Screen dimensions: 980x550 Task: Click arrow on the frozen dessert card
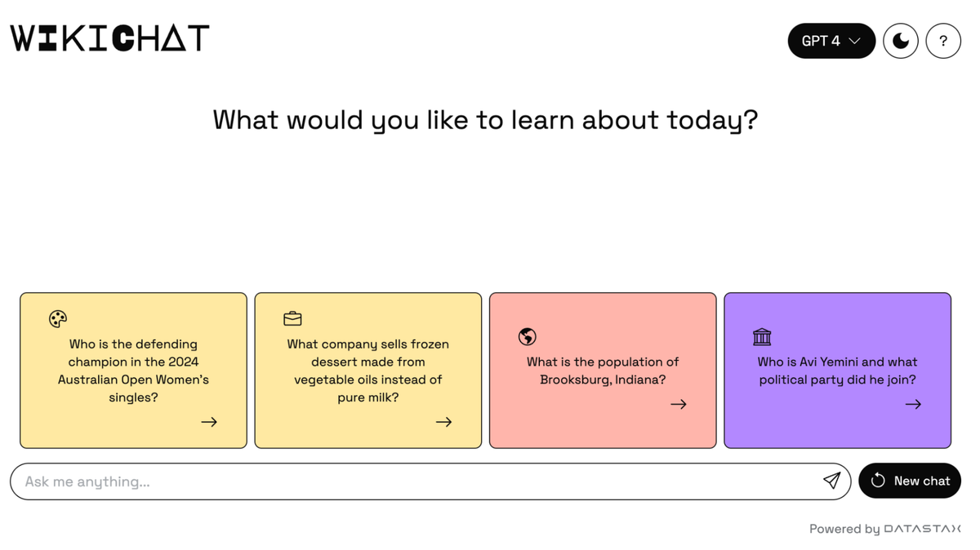pos(443,422)
